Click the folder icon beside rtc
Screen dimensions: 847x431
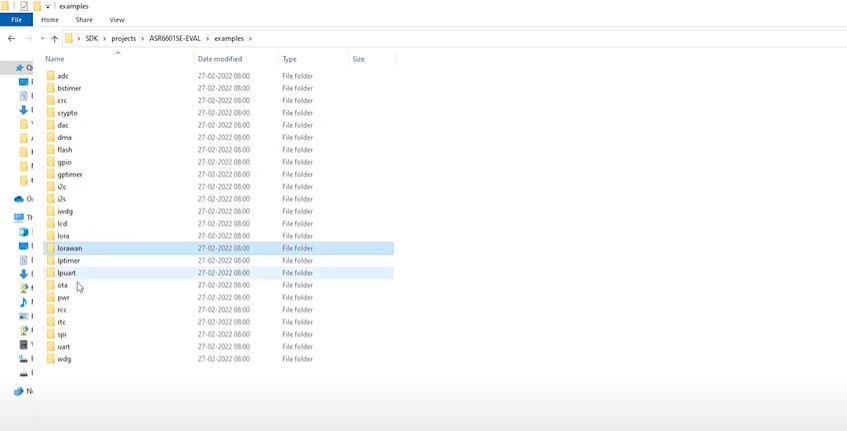50,322
